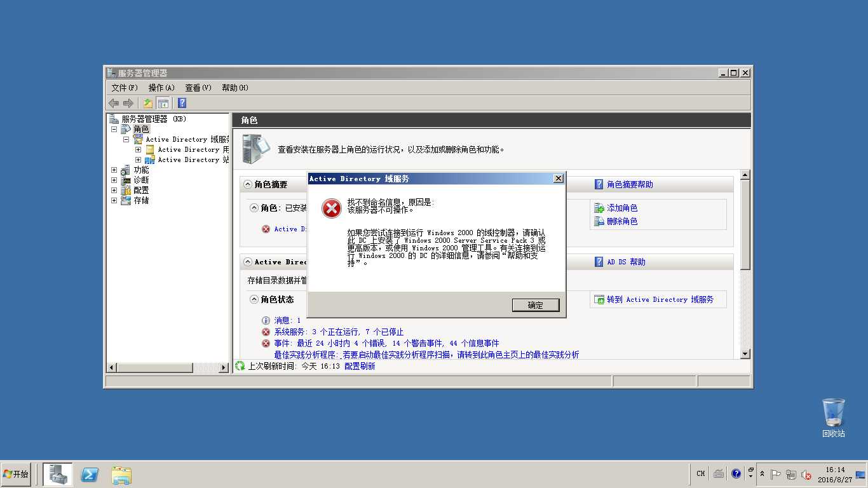
Task: Select Active Directory 域服务 tree node
Action: click(x=187, y=139)
